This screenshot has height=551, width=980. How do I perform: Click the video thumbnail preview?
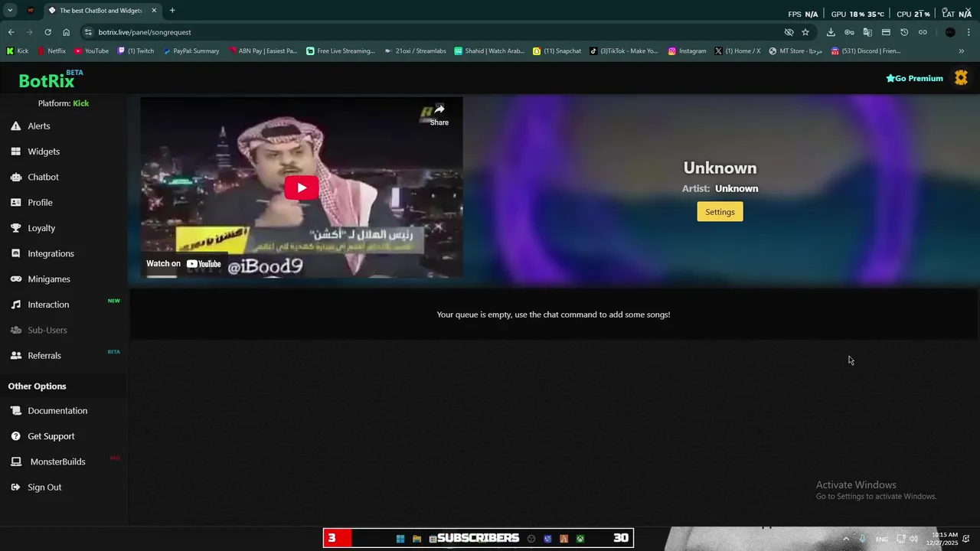click(x=302, y=187)
